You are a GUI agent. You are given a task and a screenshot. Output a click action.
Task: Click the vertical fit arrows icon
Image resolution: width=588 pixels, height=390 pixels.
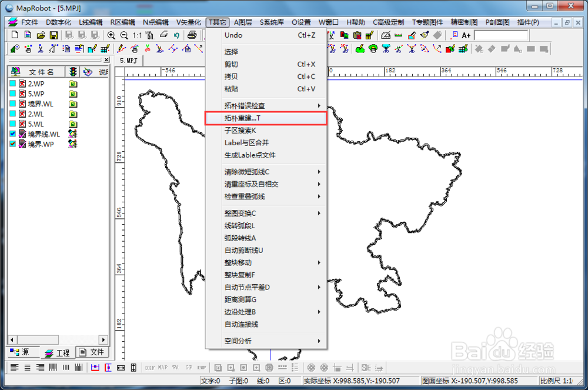tap(133, 368)
